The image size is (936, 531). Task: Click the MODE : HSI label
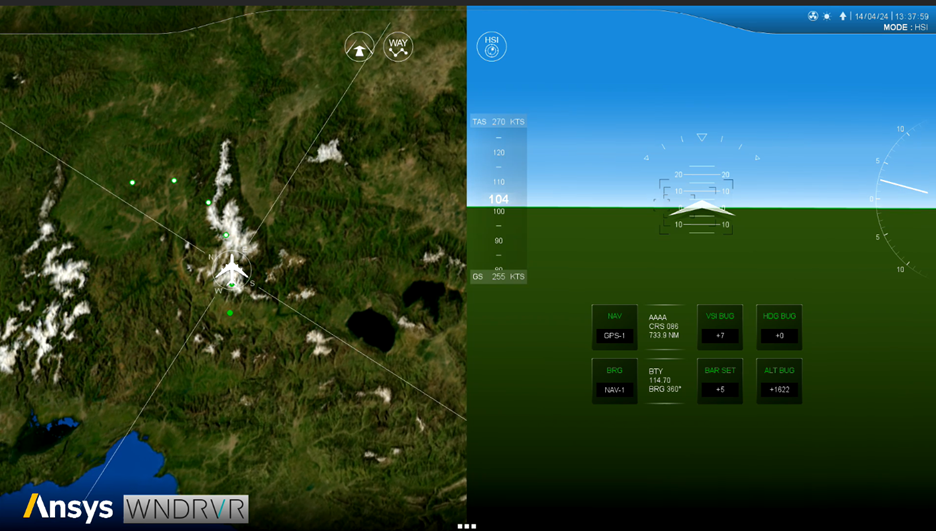click(x=905, y=28)
